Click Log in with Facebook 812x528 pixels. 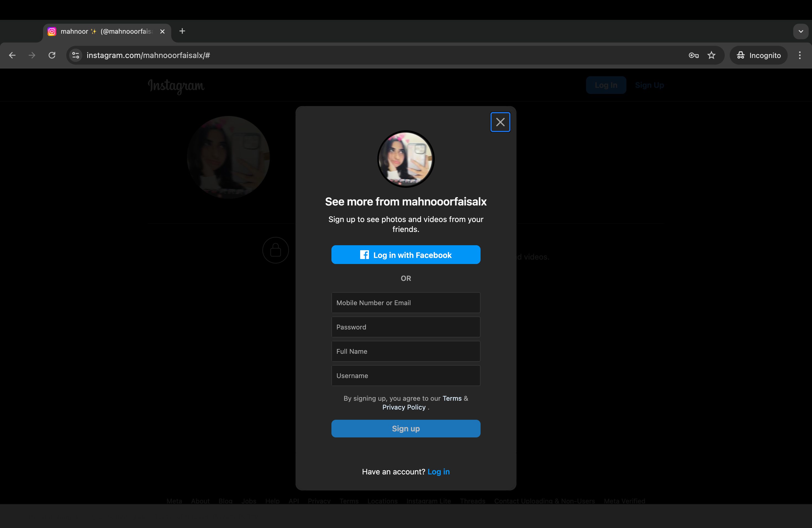(x=406, y=255)
